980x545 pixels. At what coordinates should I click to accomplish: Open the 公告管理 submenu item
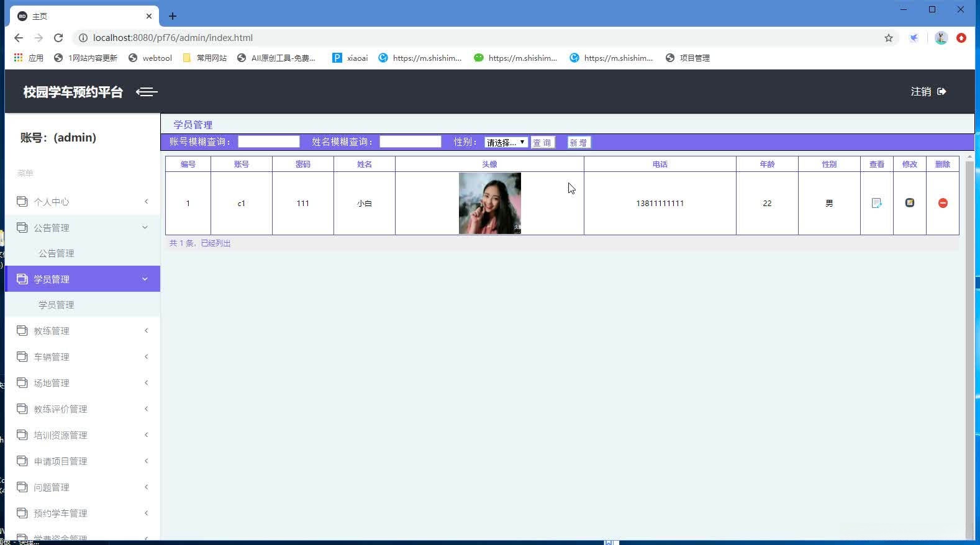pos(56,253)
